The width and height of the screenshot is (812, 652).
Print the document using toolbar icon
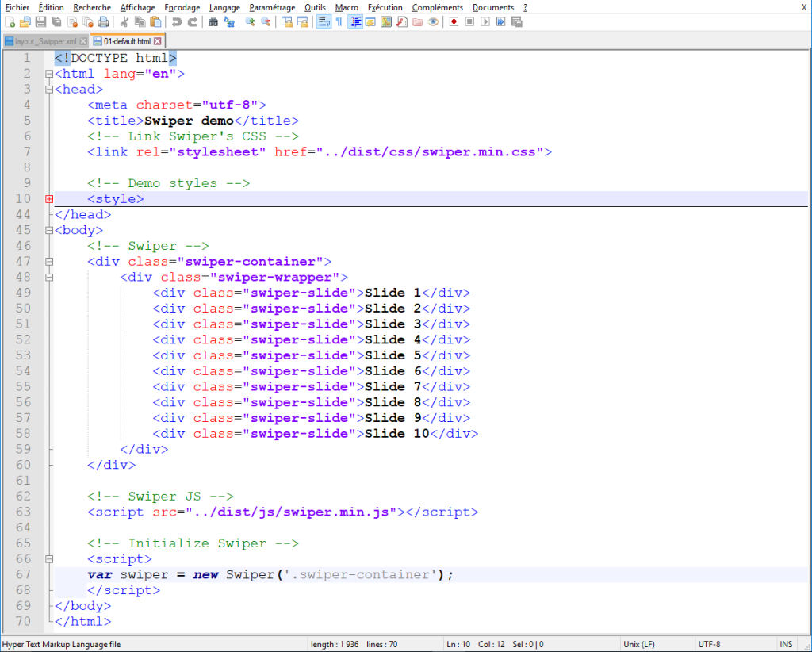tap(104, 21)
